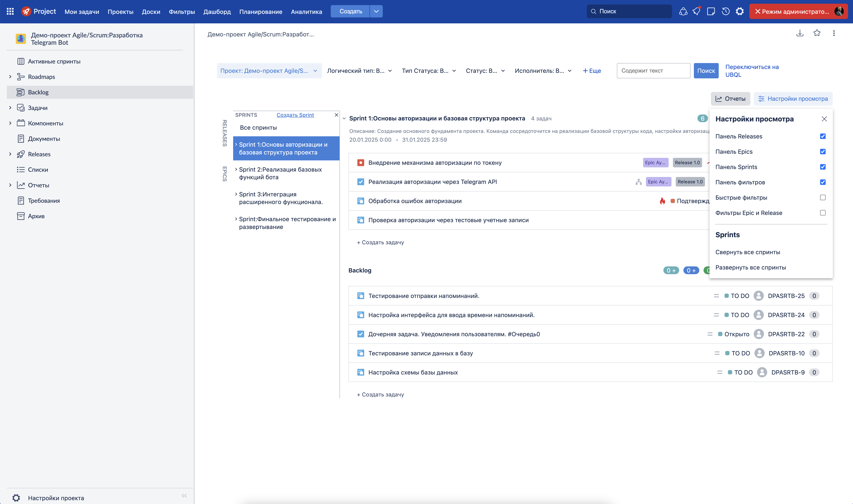
Task: Open the apps grid launcher icon
Action: click(10, 11)
